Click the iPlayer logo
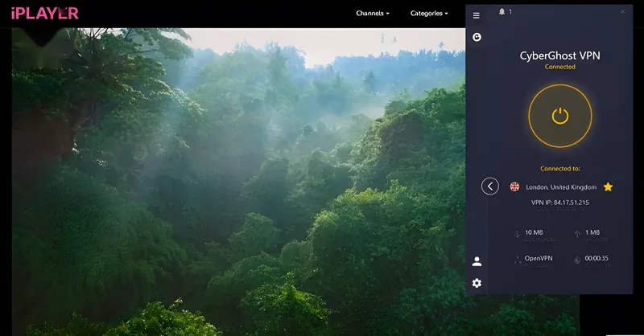 point(45,13)
